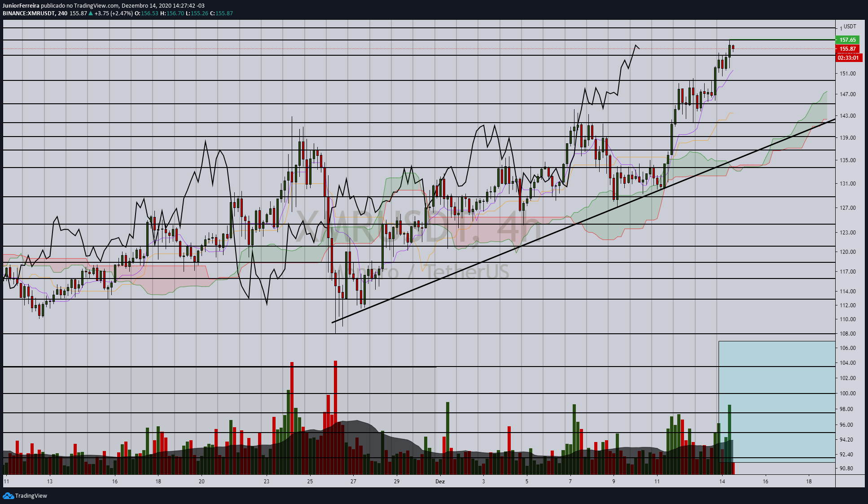Screen dimensions: 868x504
Task: Click the TradingView wordmark beside the logo
Action: click(x=31, y=496)
